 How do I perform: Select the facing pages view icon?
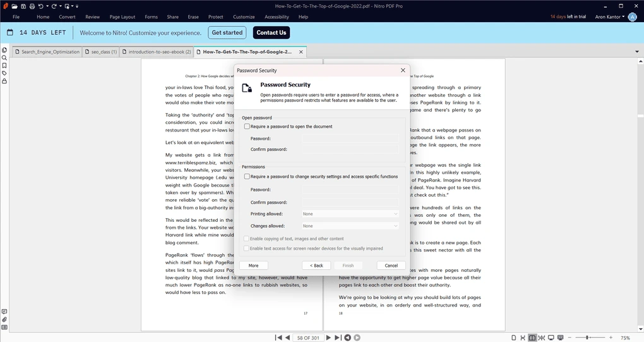(x=532, y=338)
